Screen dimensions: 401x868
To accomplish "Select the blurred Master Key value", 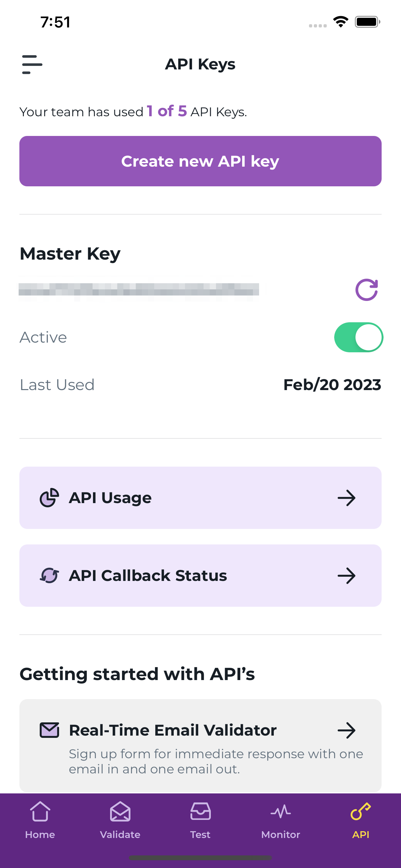I will pyautogui.click(x=139, y=290).
